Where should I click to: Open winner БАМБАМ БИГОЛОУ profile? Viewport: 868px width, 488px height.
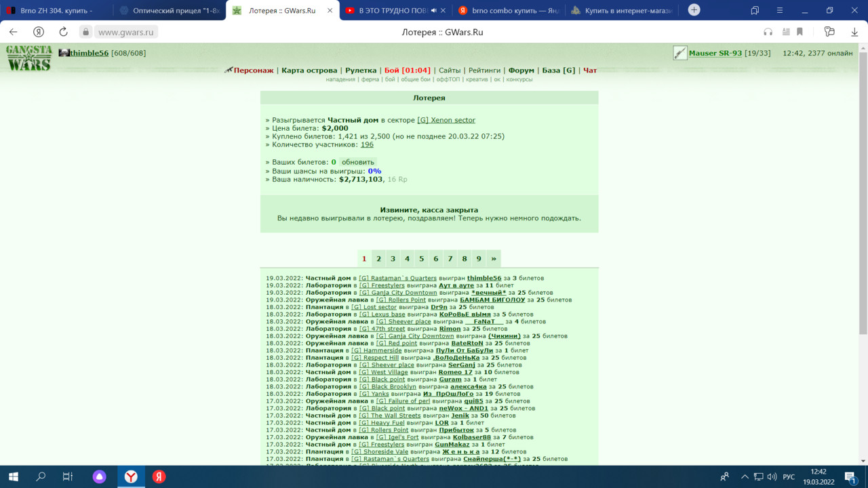coord(492,300)
